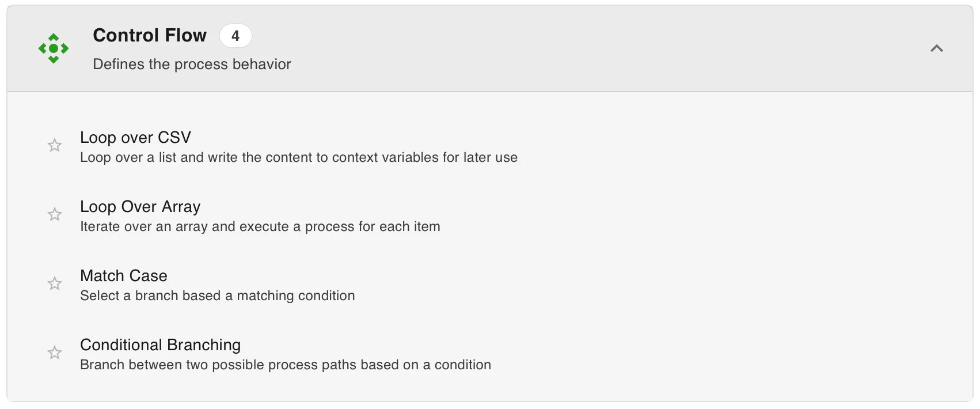Select the 'Iterate over an array' description
980x409 pixels.
click(x=260, y=226)
